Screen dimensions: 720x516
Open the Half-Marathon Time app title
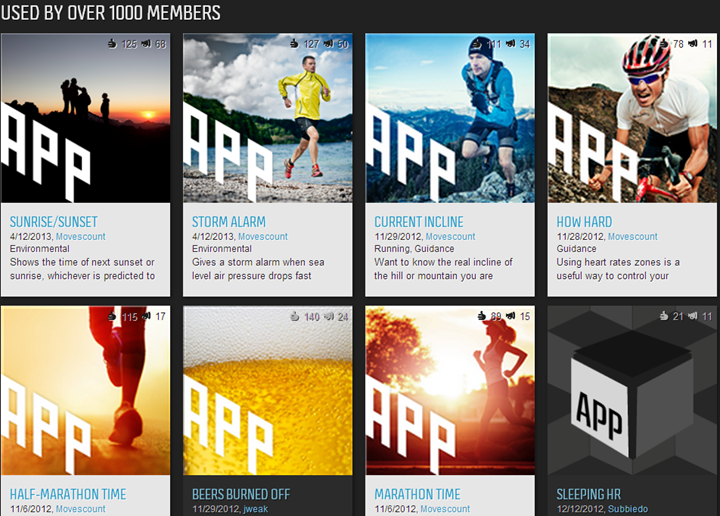click(68, 494)
